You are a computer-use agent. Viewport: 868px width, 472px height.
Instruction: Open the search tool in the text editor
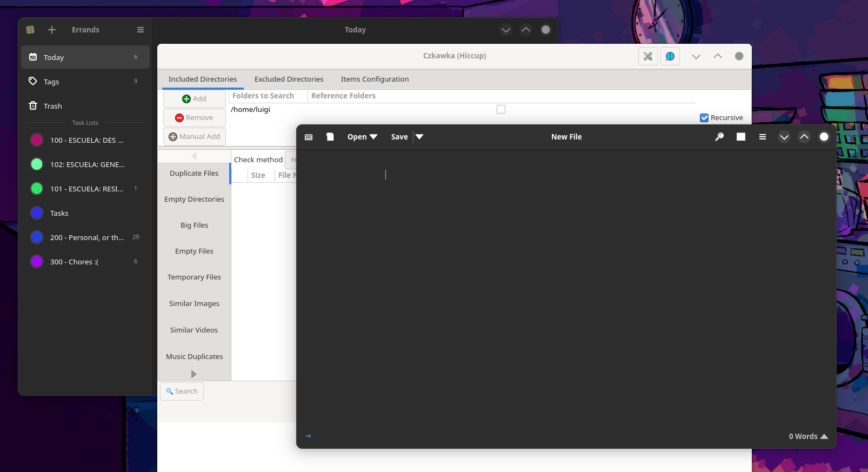click(719, 137)
